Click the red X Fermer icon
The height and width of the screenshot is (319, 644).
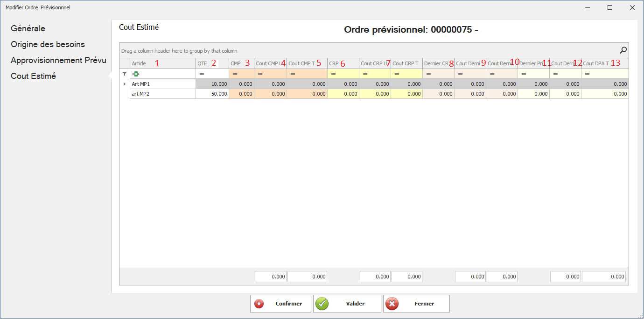(x=392, y=304)
